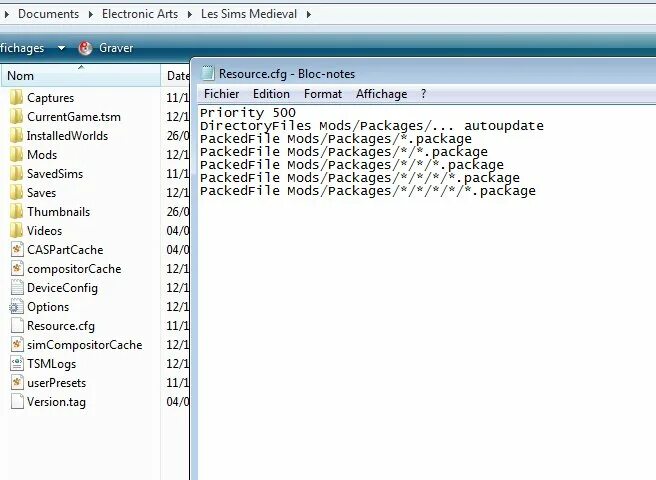This screenshot has width=656, height=480.
Task: Select the Options file name
Action: click(48, 307)
